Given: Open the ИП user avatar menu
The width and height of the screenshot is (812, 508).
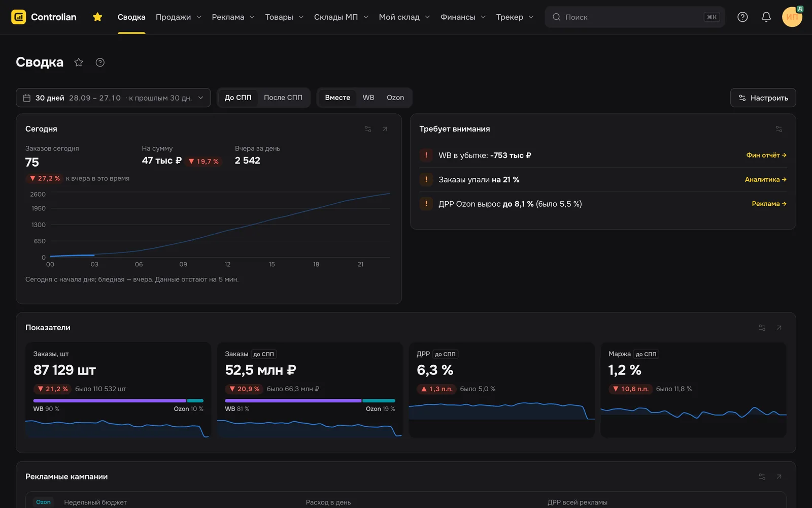Looking at the screenshot, I should click(792, 17).
